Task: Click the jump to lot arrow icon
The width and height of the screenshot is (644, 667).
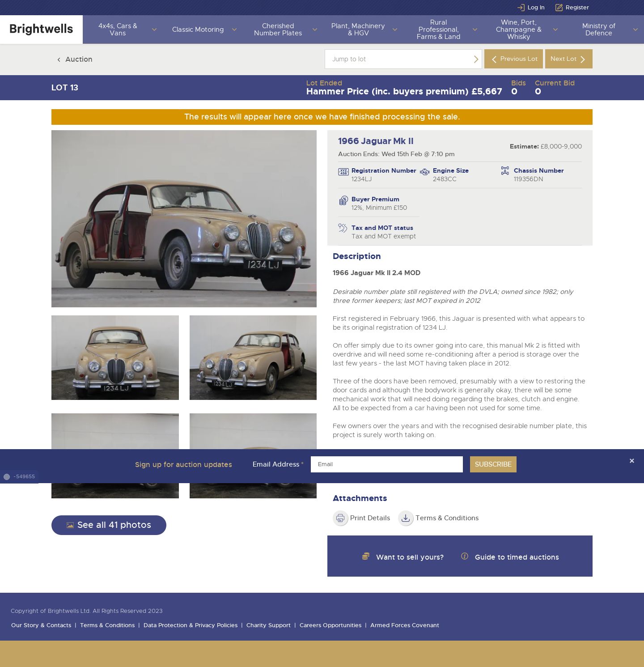Action: [476, 59]
